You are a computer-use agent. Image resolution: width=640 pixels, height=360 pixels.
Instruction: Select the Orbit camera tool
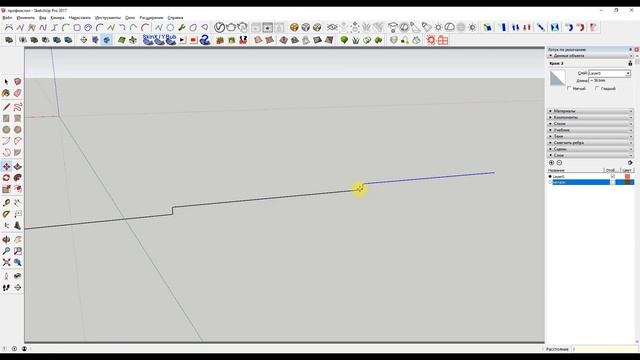coord(6,240)
